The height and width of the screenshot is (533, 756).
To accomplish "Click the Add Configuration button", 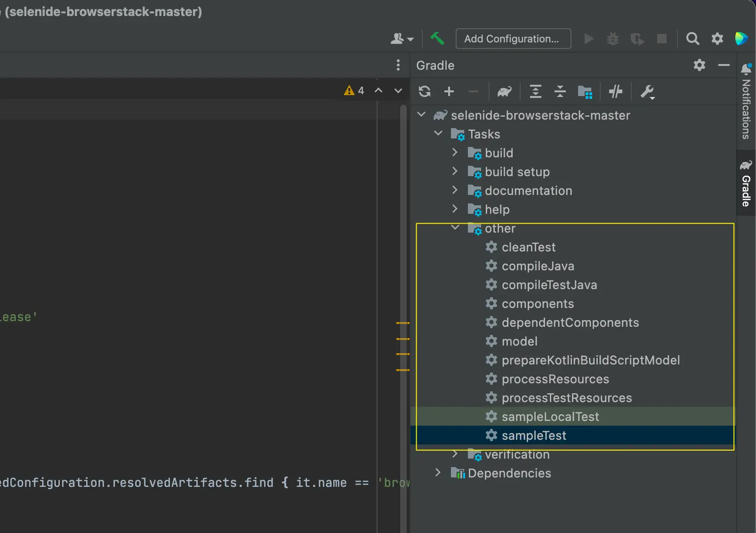I will tap(513, 39).
